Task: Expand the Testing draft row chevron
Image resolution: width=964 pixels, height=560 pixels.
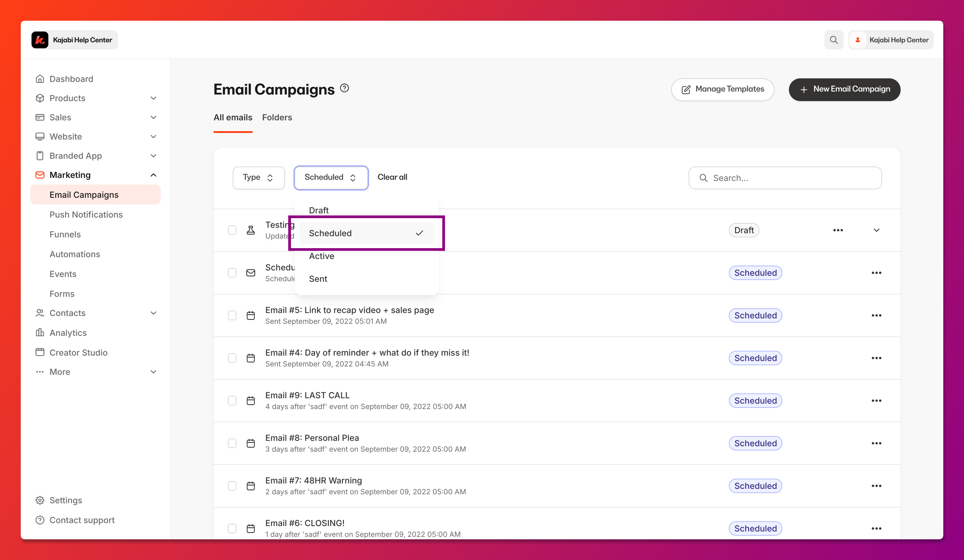Action: click(876, 230)
